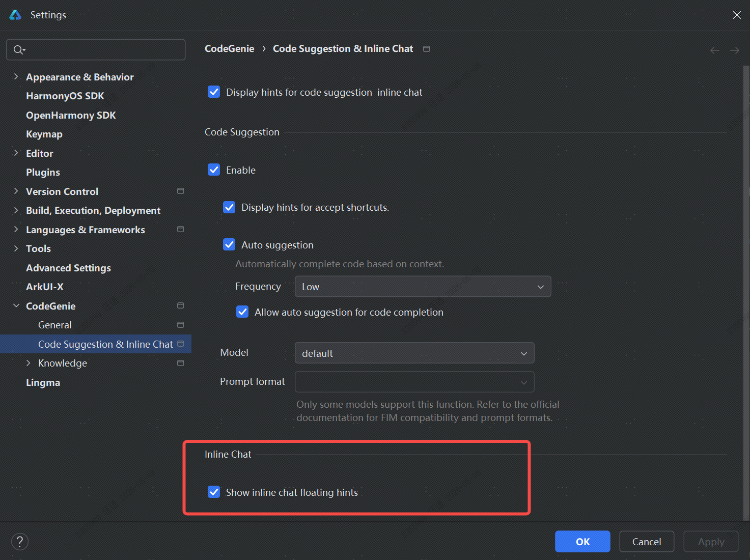This screenshot has width=750, height=560.
Task: Expand the Build, Execution, Deployment node
Action: pos(16,210)
